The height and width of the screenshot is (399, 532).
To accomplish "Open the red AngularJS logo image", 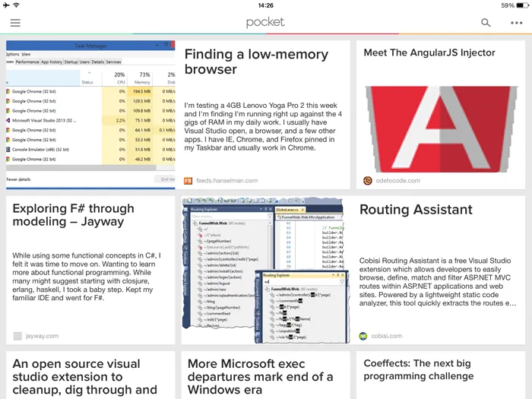I will tap(441, 125).
